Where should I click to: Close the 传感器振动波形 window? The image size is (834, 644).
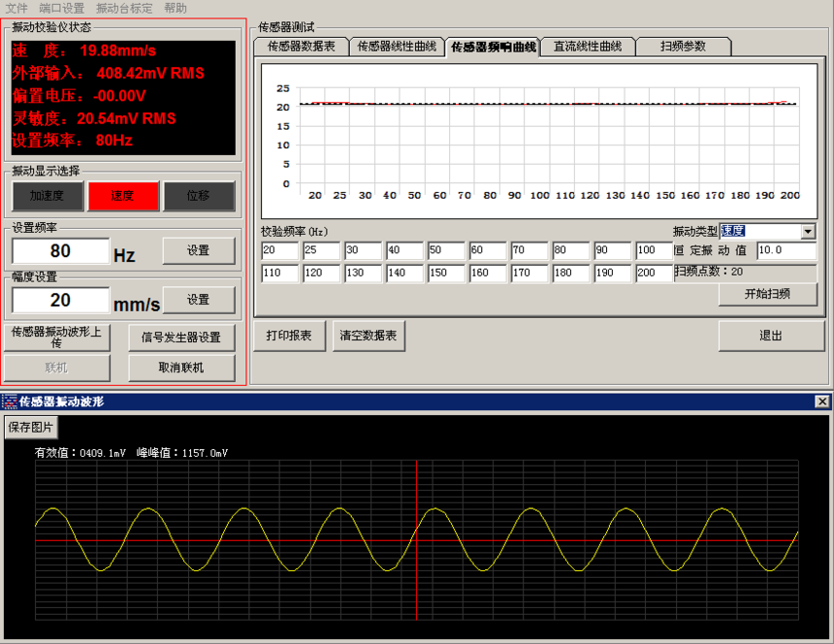tap(822, 402)
